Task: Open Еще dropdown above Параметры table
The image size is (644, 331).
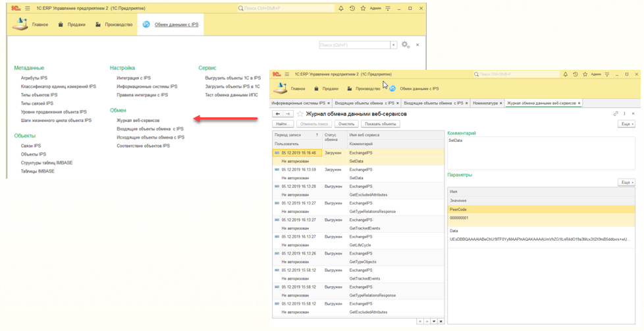Action: [626, 182]
